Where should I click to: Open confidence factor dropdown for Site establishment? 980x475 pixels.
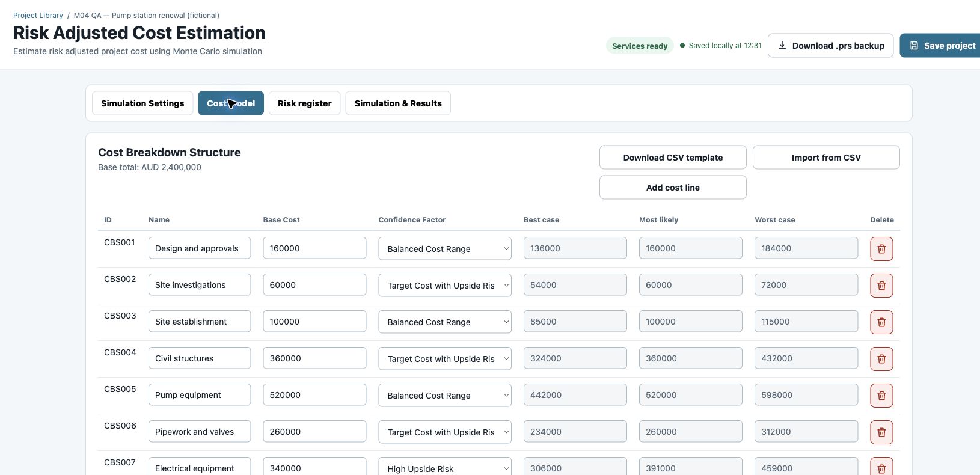coord(445,322)
